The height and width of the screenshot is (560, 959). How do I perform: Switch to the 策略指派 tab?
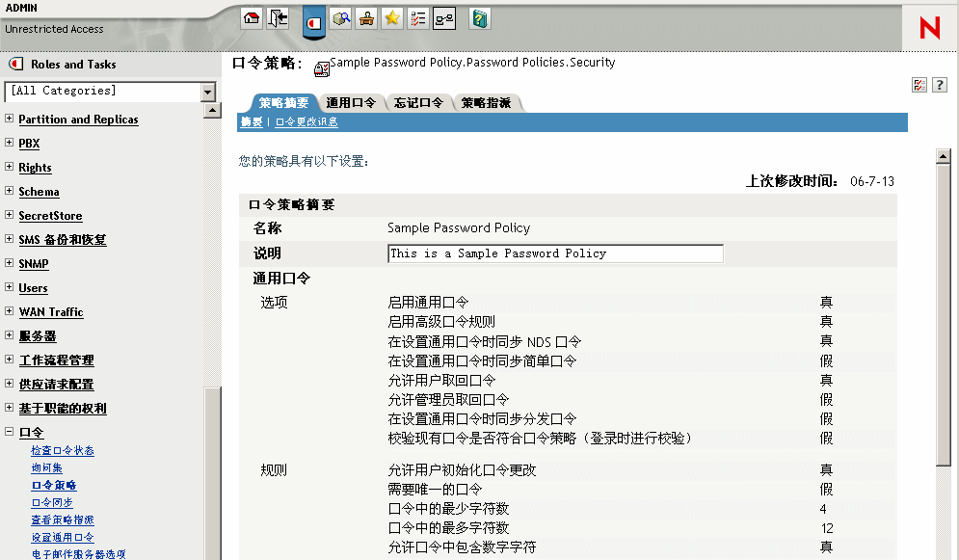pos(486,103)
